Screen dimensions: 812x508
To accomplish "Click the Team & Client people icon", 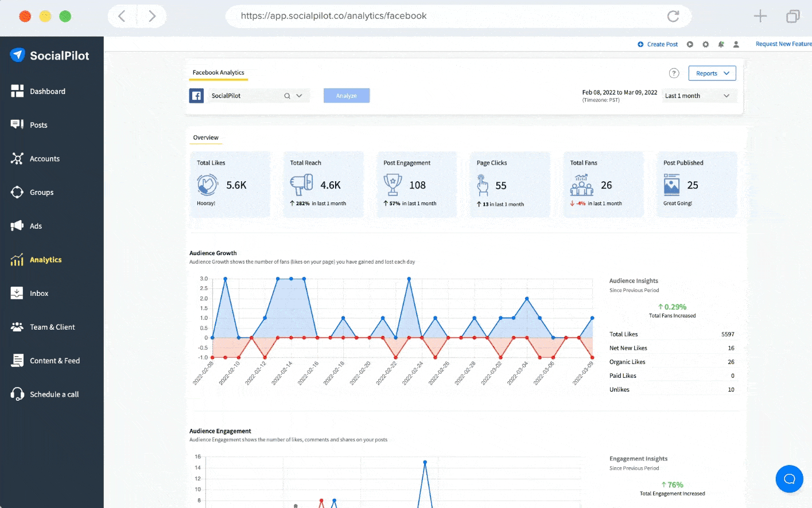I will coord(17,327).
